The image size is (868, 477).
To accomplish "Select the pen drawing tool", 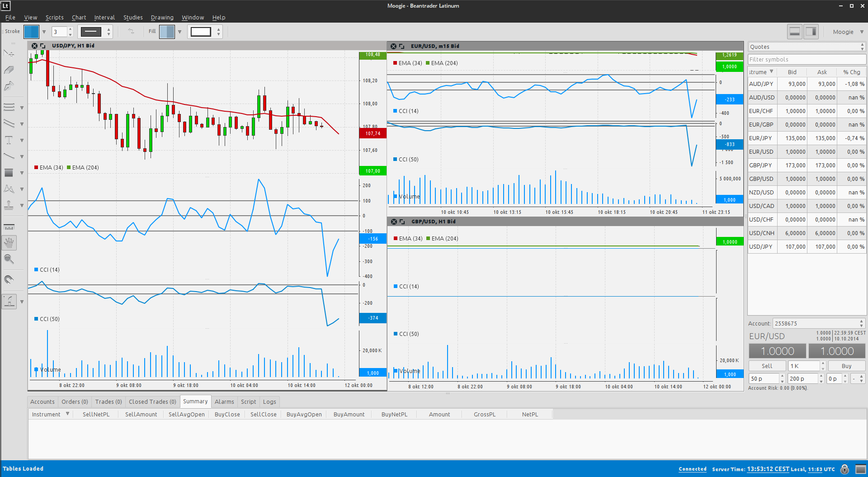I will [9, 86].
